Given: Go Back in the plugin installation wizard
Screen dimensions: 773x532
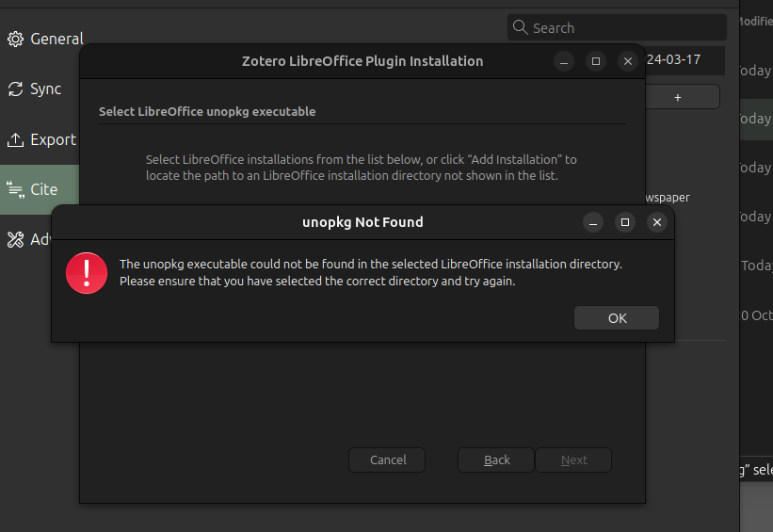Looking at the screenshot, I should 496,460.
